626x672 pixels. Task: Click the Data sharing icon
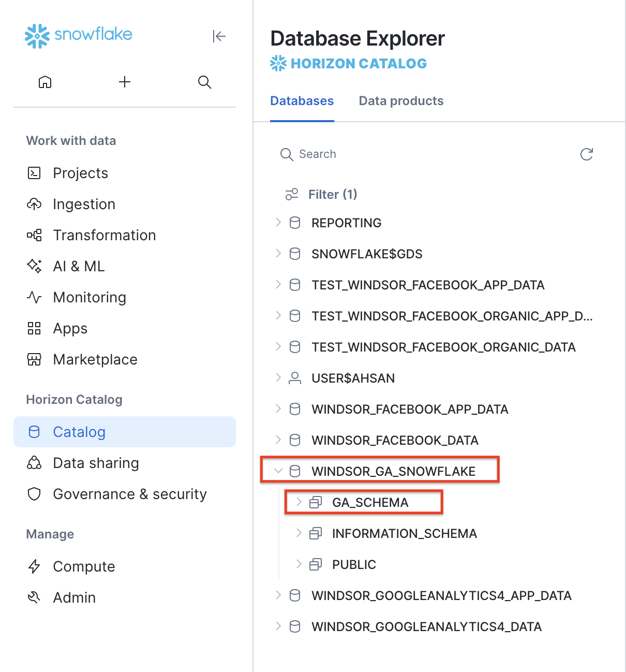34,463
